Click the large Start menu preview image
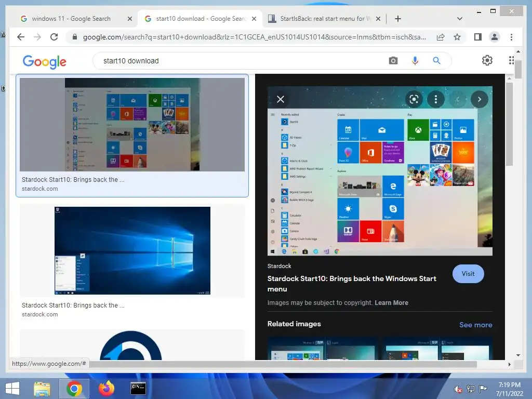The image size is (532, 399). click(380, 171)
